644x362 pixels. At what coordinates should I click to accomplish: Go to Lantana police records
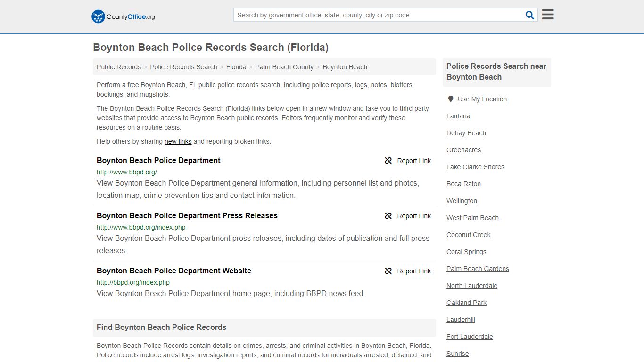(458, 116)
